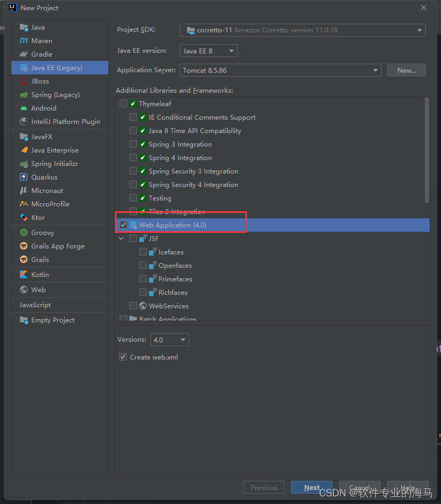Click the MicroProfile icon
The height and width of the screenshot is (504, 441).
tap(24, 204)
